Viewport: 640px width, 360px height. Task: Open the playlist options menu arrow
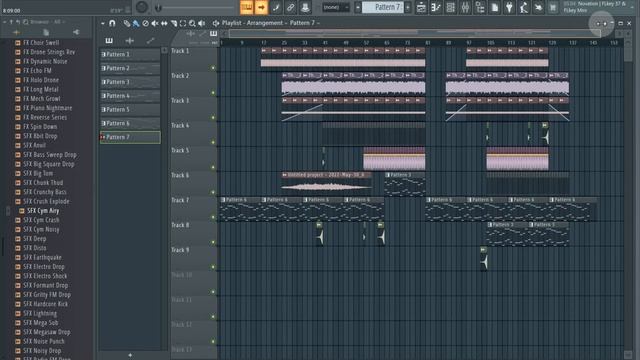click(102, 23)
